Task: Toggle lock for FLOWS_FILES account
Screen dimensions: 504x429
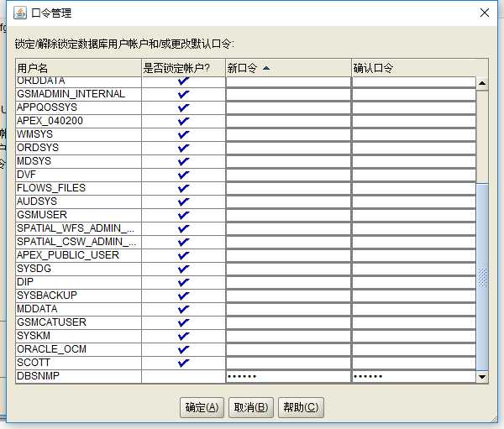Action: coord(183,188)
